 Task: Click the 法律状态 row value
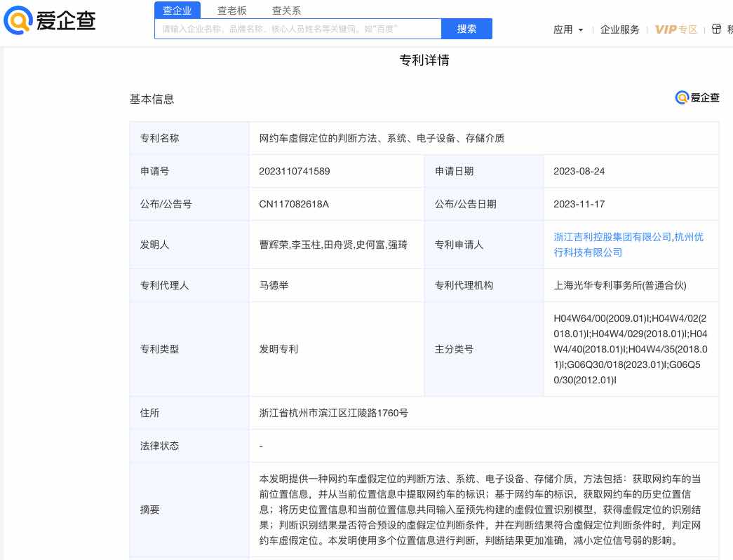click(260, 446)
